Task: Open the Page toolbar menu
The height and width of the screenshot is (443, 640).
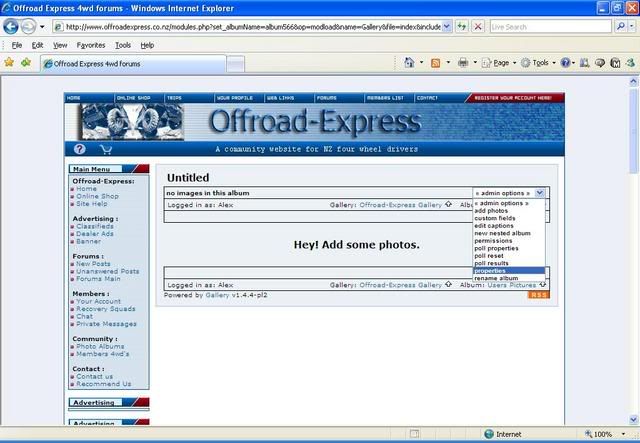Action: click(x=499, y=63)
